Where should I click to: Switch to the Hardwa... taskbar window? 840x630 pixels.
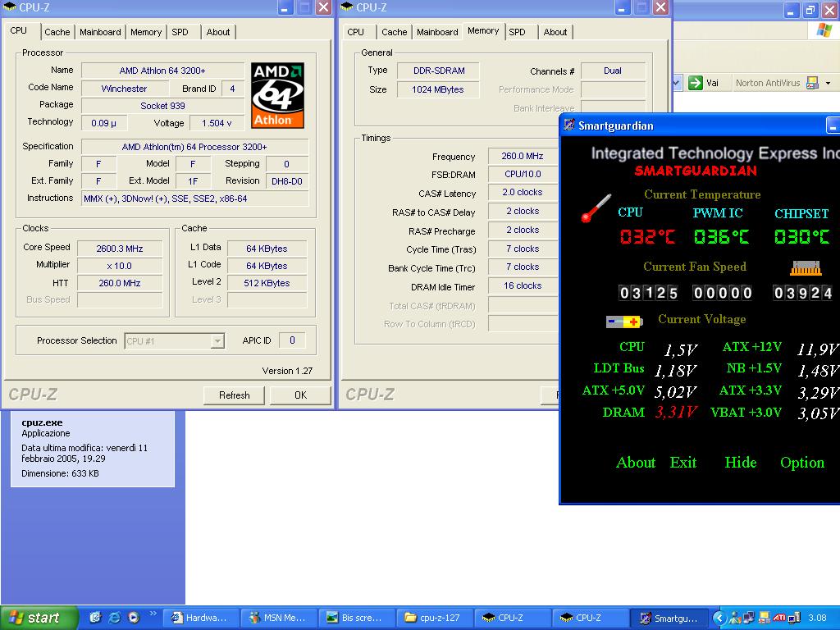click(x=200, y=618)
